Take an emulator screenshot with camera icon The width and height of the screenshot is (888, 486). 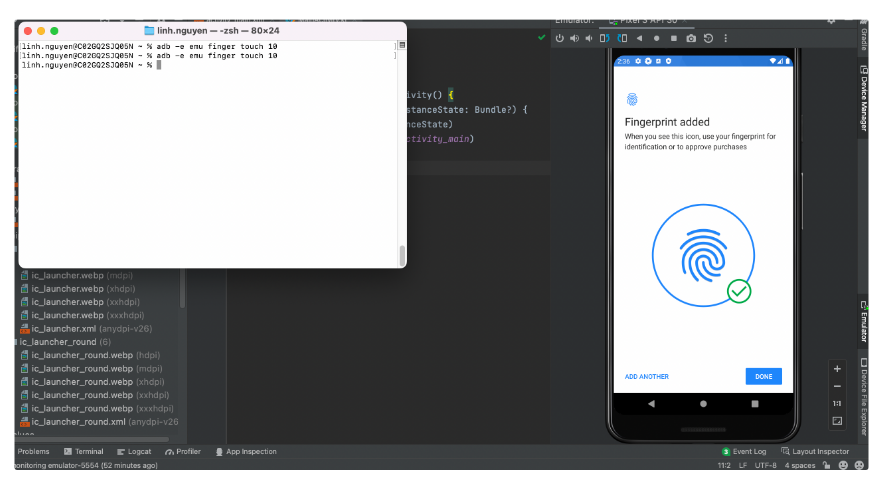[x=691, y=38]
